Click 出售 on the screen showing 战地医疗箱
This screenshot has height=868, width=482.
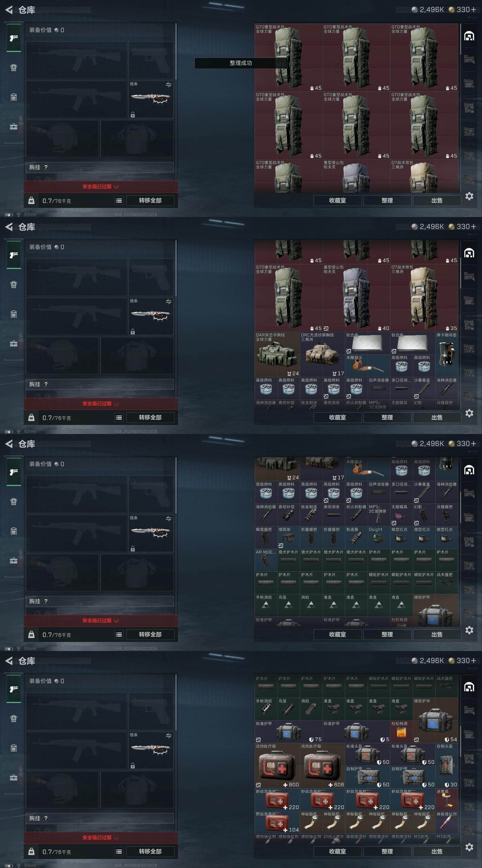(437, 851)
